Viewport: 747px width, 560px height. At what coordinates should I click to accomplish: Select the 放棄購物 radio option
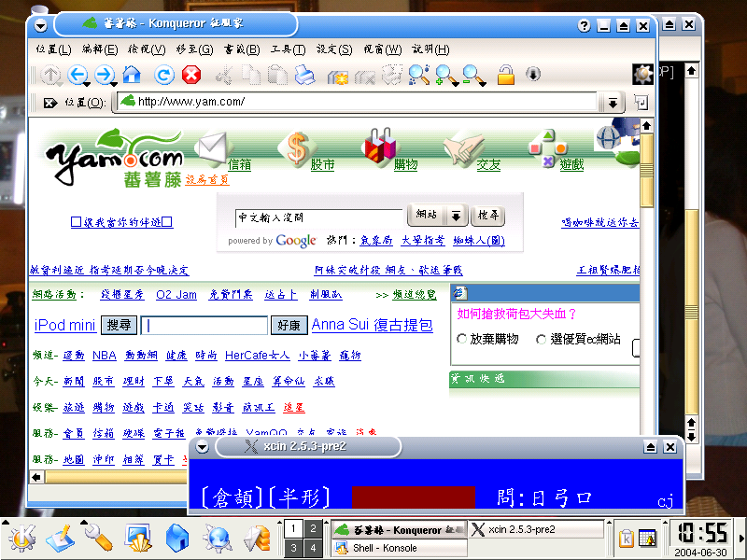pos(462,339)
